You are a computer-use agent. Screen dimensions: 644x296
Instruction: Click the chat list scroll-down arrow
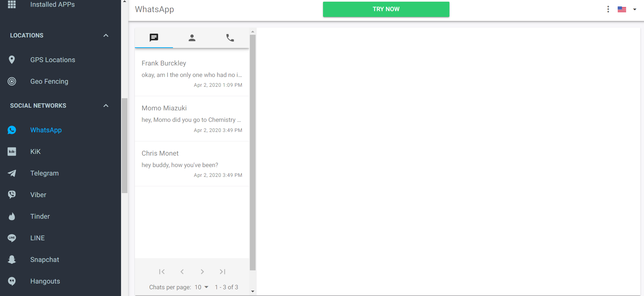point(253,291)
